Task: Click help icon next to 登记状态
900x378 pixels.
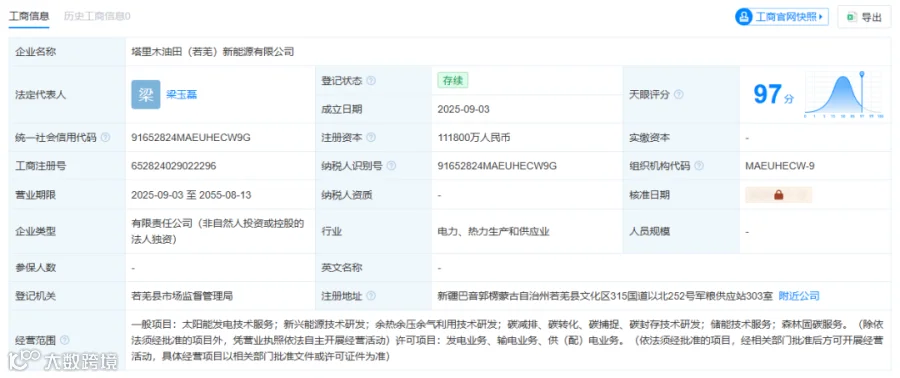Action: [x=371, y=81]
